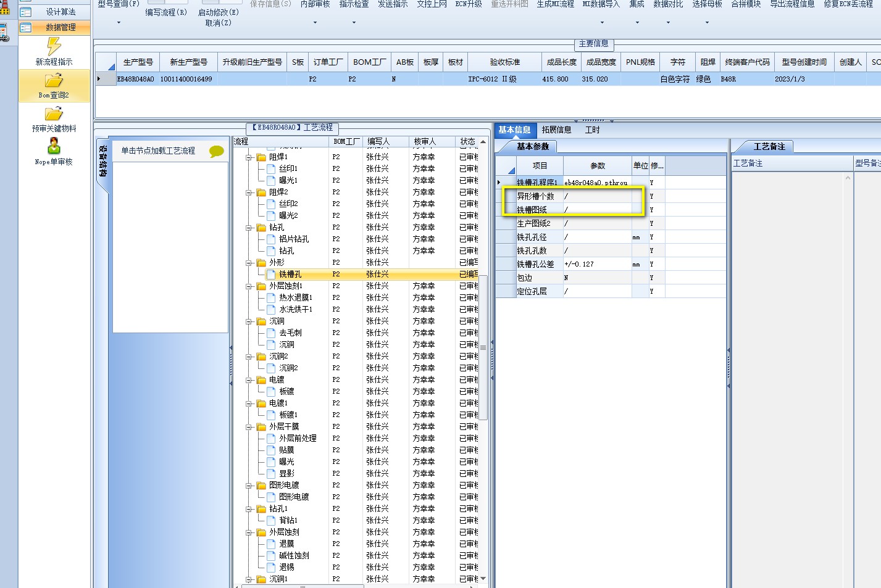Screen dimensions: 881x588
Task: Click the 铣槽孔公差 parameter value cell
Action: pyautogui.click(x=597, y=264)
